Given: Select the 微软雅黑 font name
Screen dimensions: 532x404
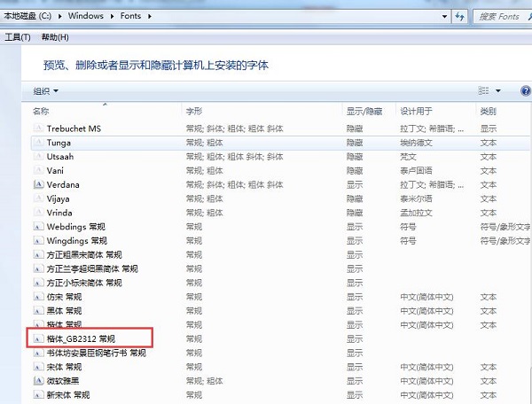Looking at the screenshot, I should pyautogui.click(x=63, y=381).
